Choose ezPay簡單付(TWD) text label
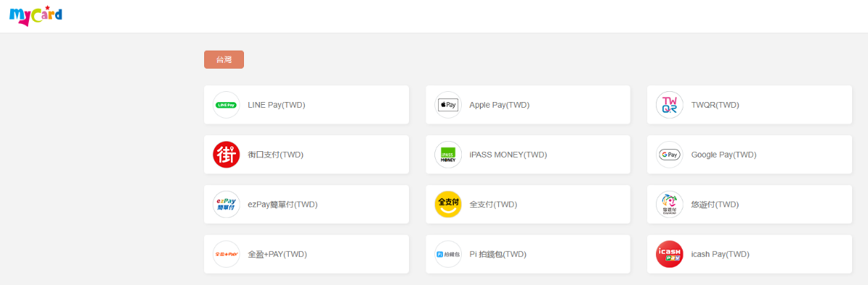The height and width of the screenshot is (285, 868). point(283,204)
